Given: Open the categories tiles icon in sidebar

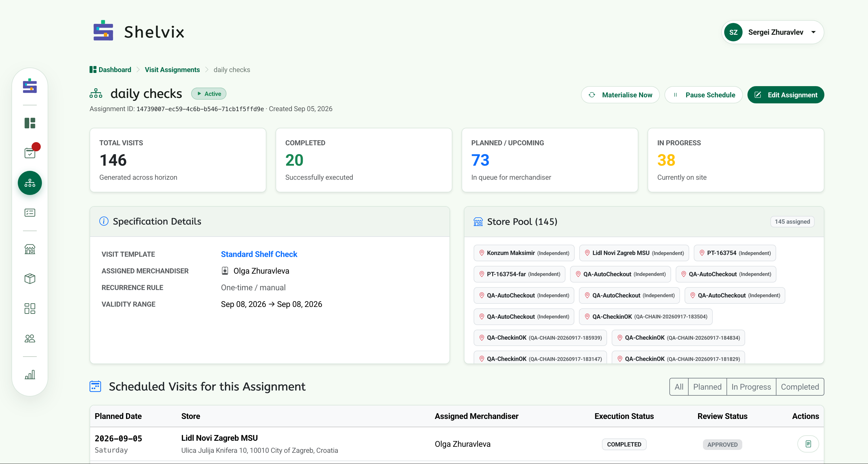Looking at the screenshot, I should click(30, 308).
